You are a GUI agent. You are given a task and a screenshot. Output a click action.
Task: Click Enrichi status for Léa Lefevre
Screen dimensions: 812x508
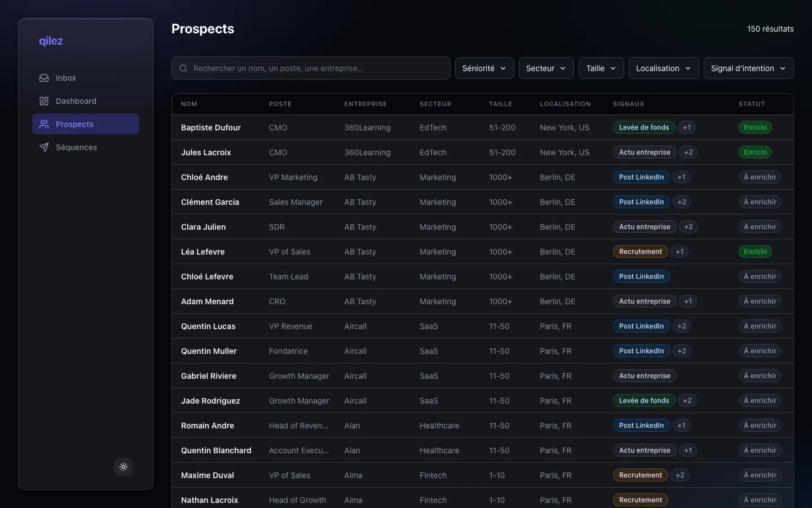click(755, 252)
